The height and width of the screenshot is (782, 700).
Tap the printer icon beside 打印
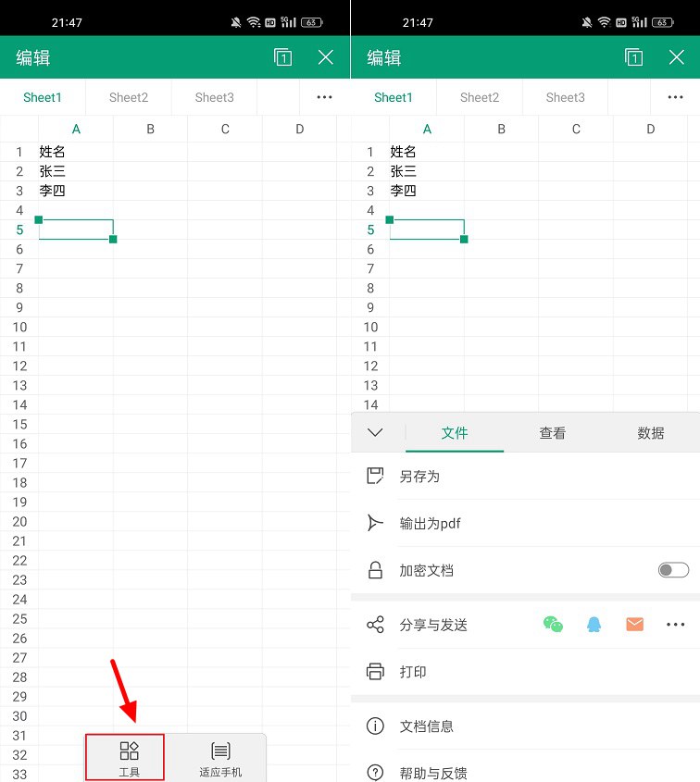point(375,671)
